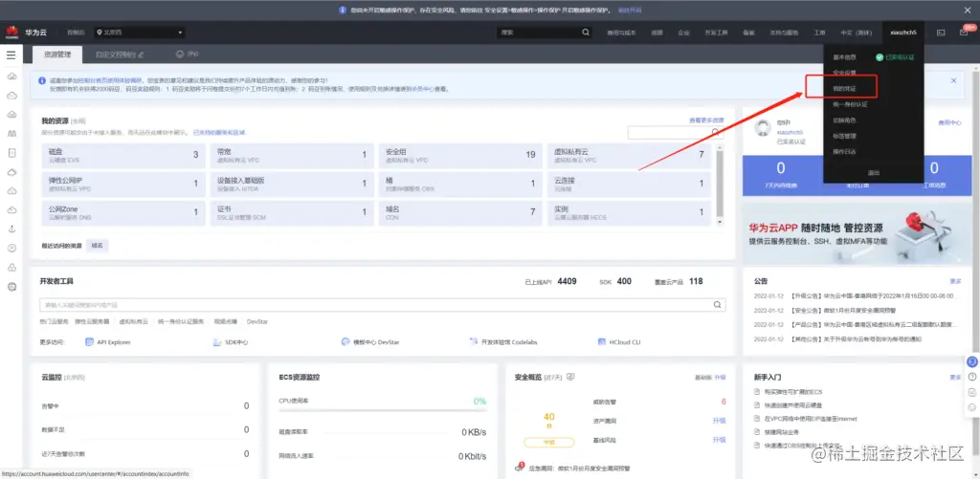
Task: Open 工单 in the top navigation
Action: [819, 33]
